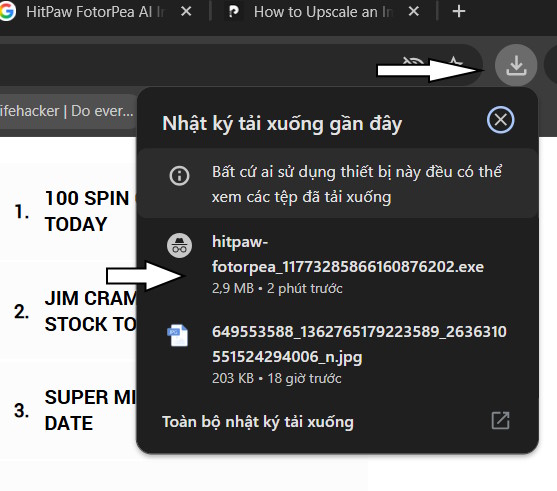
Task: Switch to HitPaw FotorPea AI tab
Action: (96, 12)
